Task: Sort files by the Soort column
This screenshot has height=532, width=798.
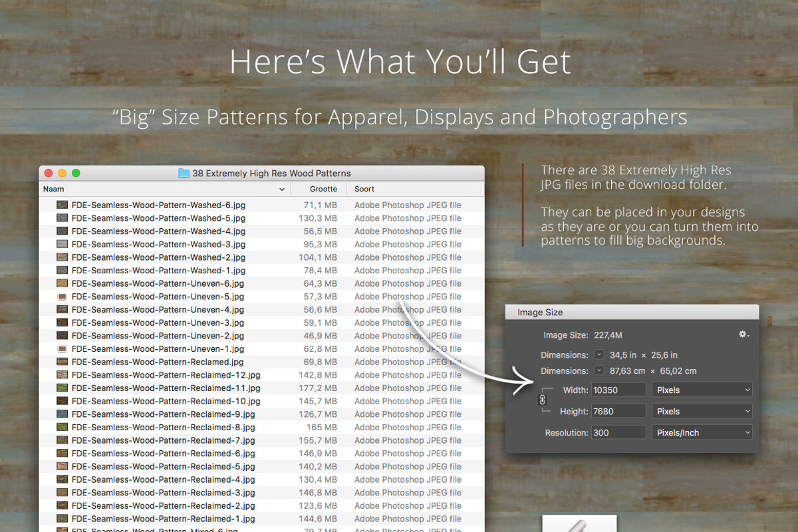Action: (x=364, y=189)
